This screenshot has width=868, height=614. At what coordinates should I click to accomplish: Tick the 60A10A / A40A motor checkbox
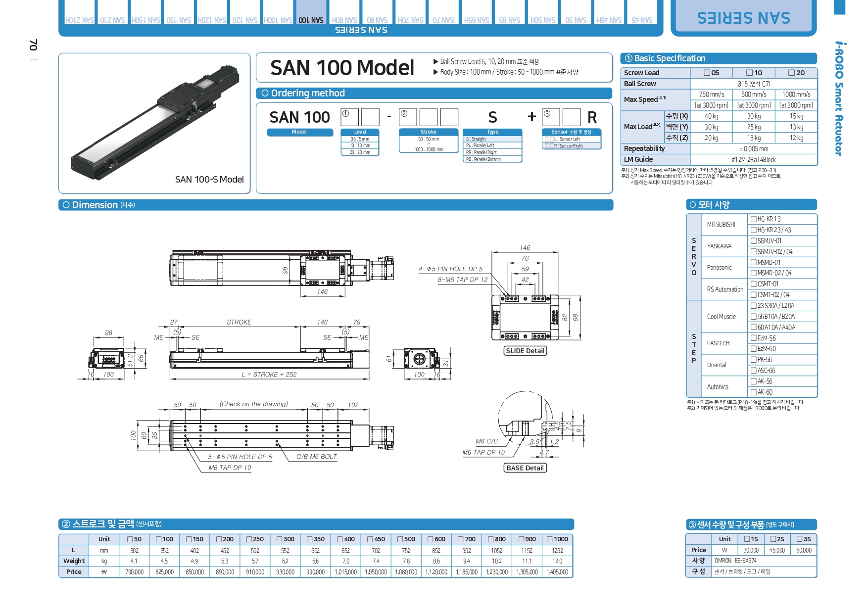coord(753,327)
